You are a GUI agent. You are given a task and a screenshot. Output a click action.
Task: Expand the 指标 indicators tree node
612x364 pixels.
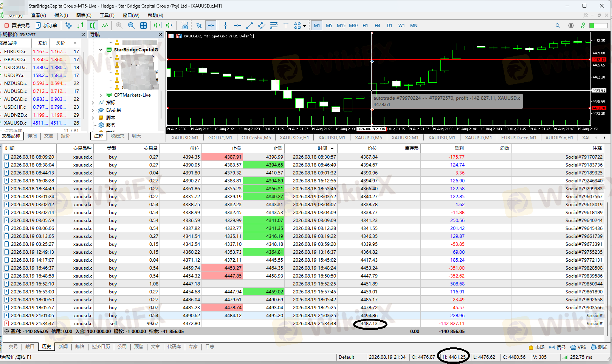click(93, 102)
